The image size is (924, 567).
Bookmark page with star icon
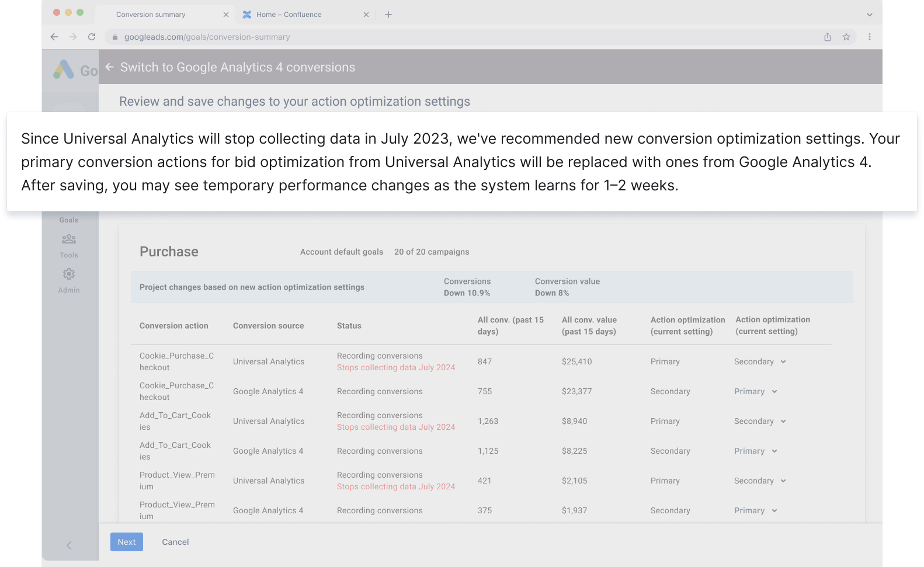[x=846, y=37]
